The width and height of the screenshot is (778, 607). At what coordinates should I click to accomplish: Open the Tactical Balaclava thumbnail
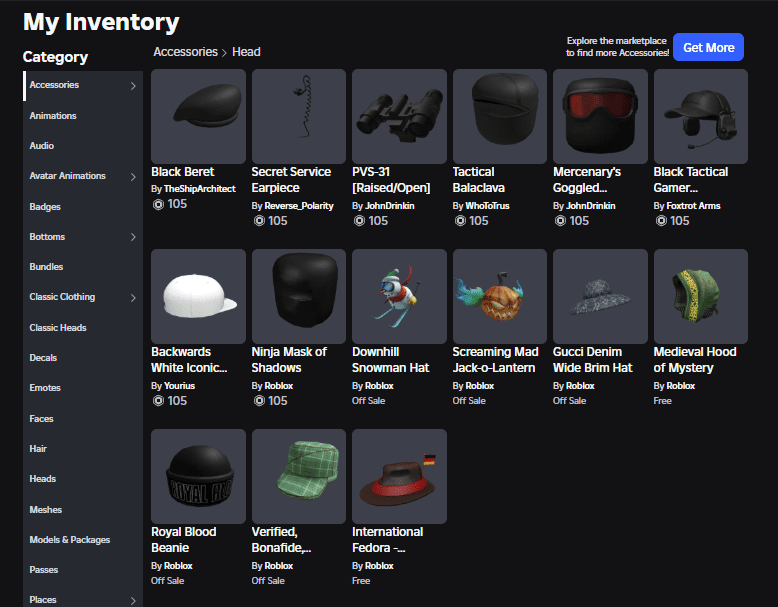(500, 116)
